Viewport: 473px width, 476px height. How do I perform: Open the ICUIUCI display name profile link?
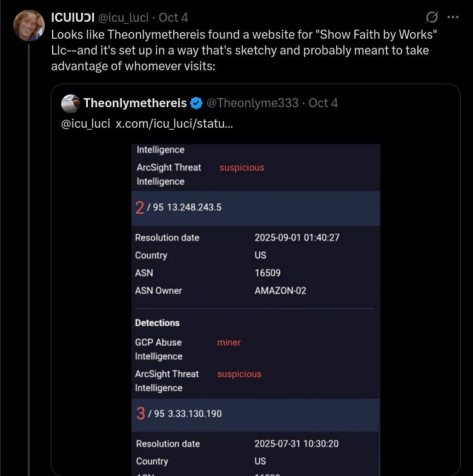[x=72, y=18]
